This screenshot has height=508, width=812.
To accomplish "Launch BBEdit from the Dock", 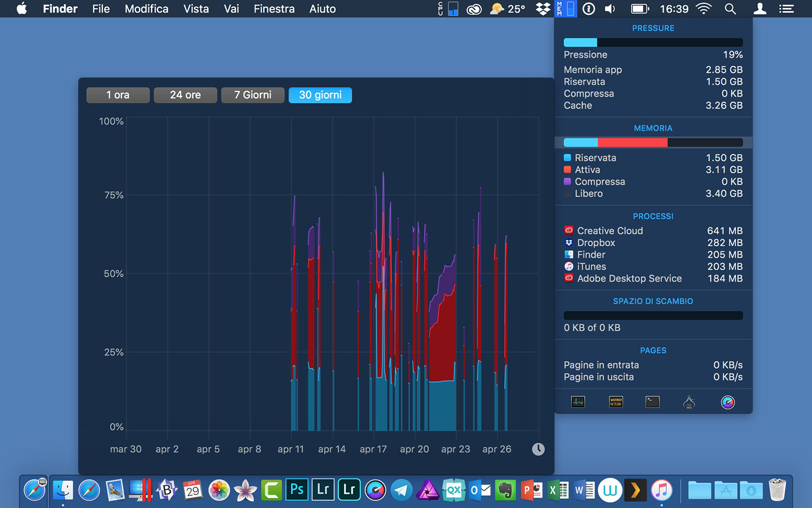I will tap(167, 490).
